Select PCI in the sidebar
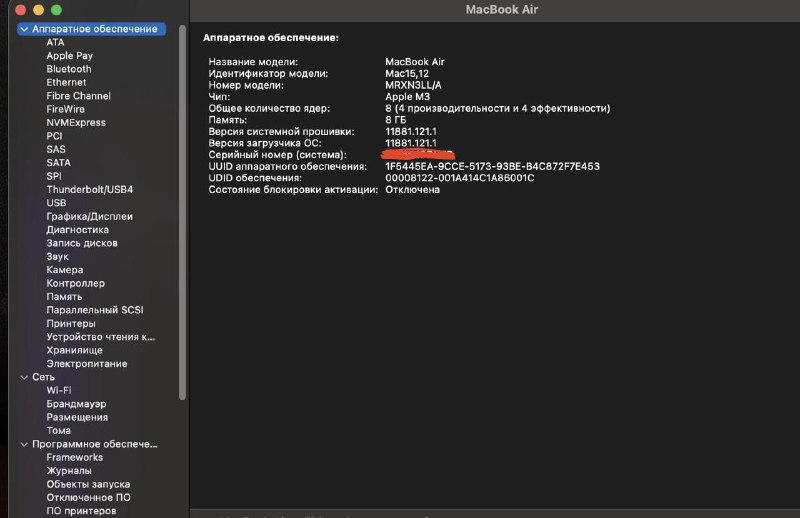 click(54, 136)
